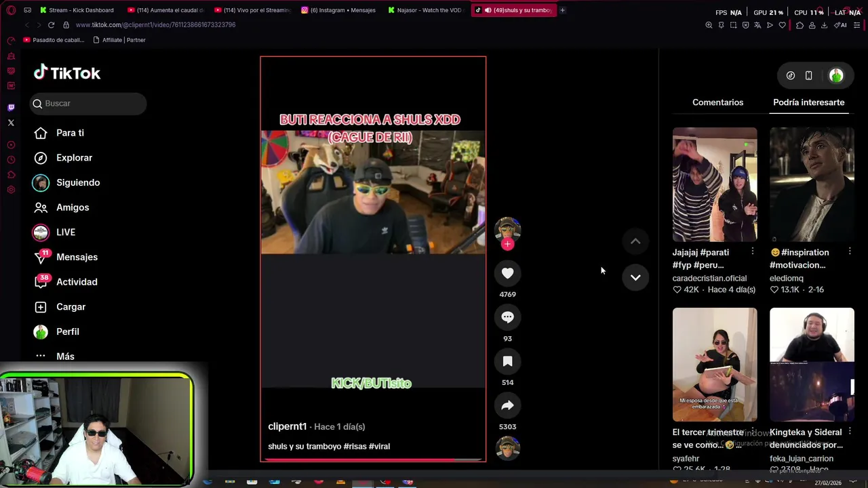Screen dimensions: 868x488
Task: Open a new browser tab with plus
Action: (x=562, y=10)
